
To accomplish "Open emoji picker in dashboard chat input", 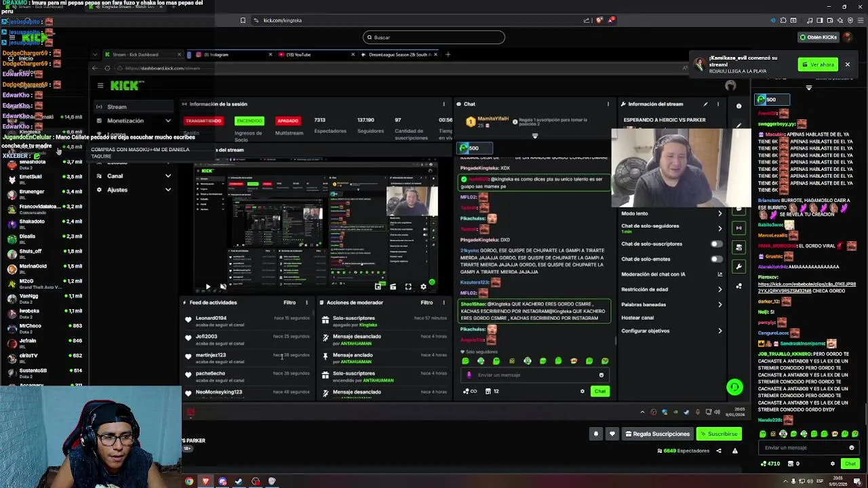I will (x=601, y=375).
